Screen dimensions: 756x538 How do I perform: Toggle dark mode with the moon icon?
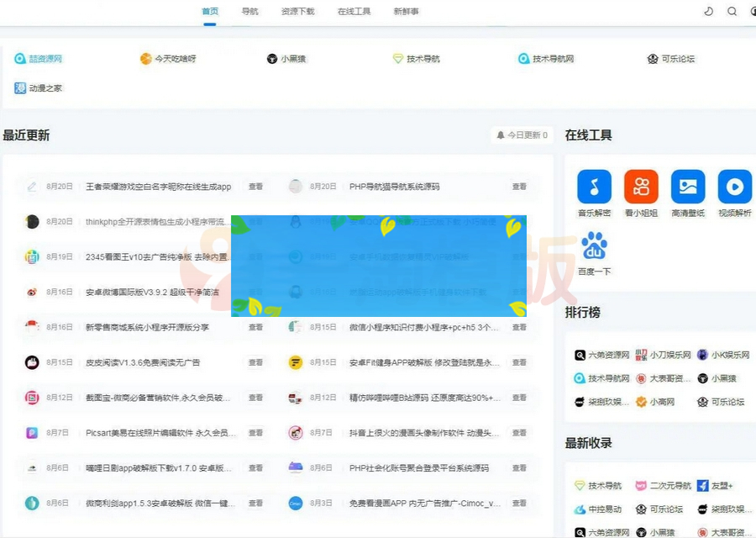click(x=709, y=11)
